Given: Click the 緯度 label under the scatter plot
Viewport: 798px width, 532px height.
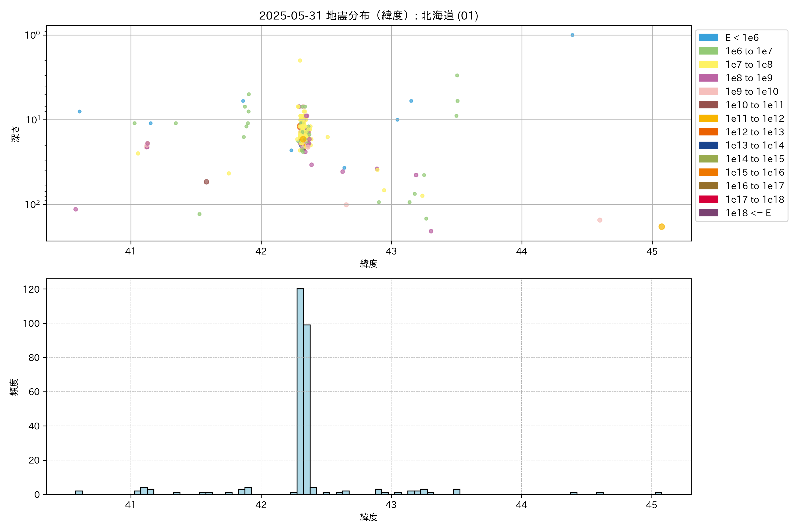Looking at the screenshot, I should pos(368,264).
